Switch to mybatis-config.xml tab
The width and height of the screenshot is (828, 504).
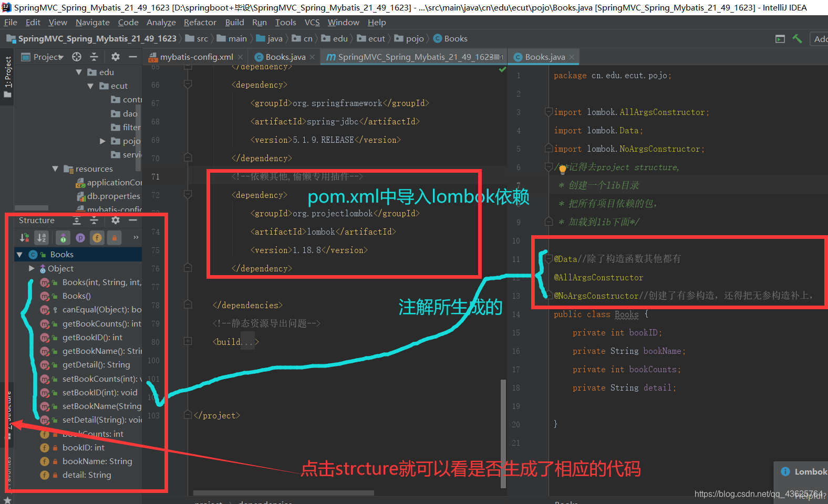tap(196, 57)
